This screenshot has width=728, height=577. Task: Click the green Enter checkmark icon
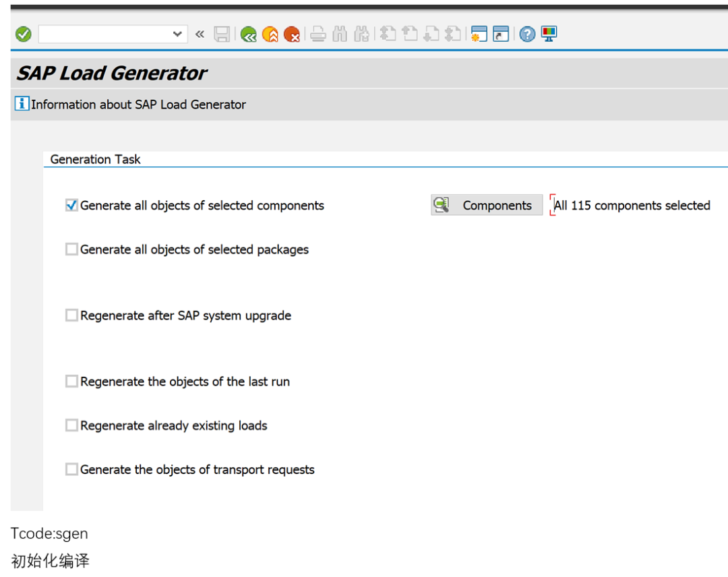(23, 34)
